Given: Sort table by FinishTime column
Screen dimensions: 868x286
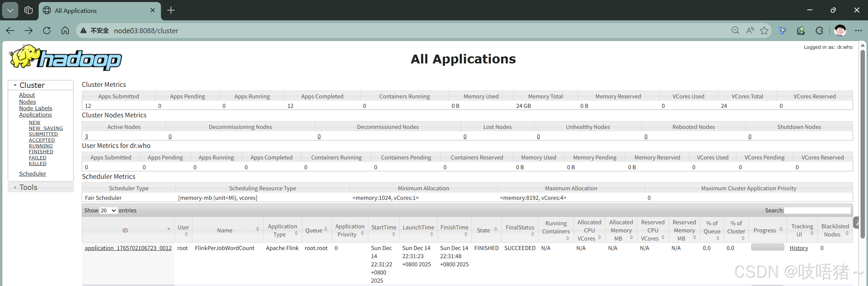Looking at the screenshot, I should (x=466, y=234).
